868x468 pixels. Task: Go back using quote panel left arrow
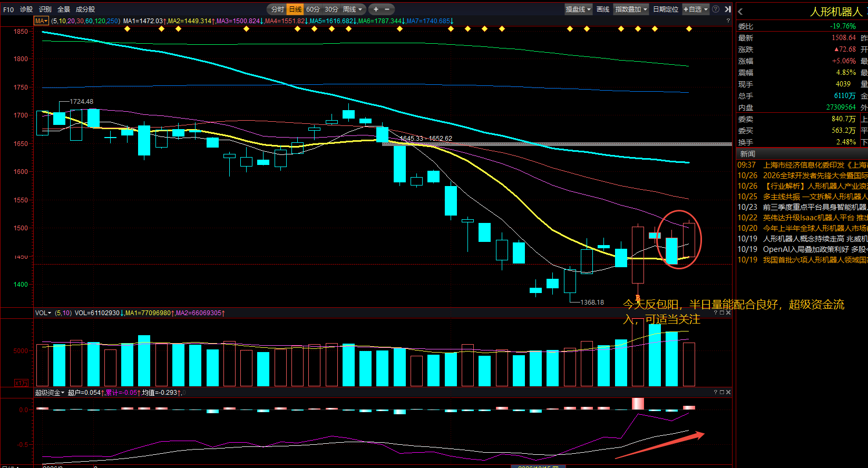740,12
